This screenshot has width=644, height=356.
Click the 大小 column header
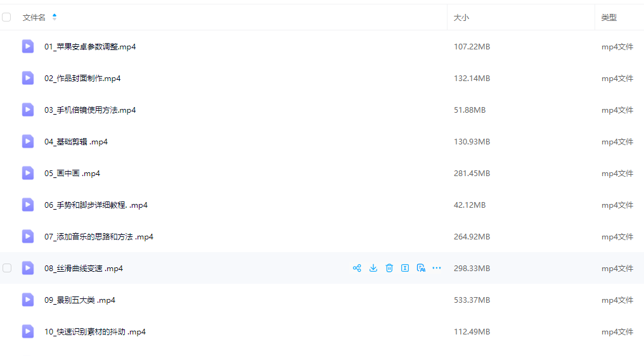pos(461,18)
